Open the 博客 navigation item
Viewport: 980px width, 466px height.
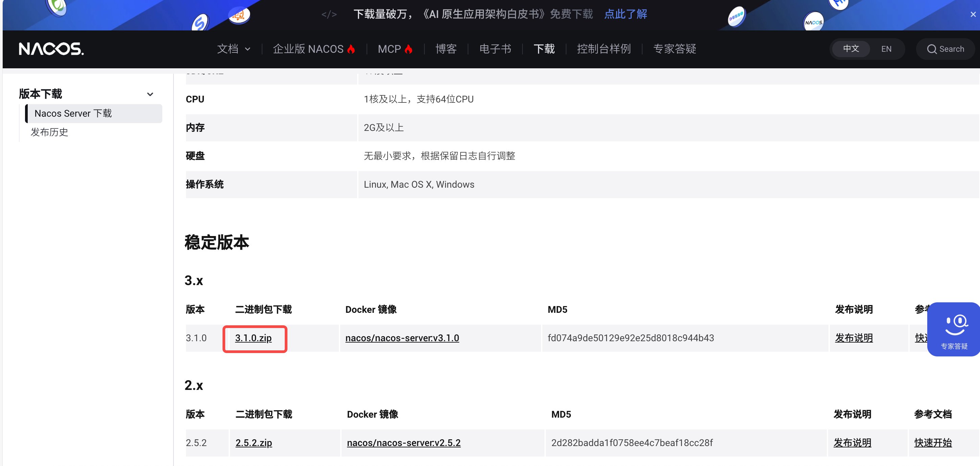[446, 49]
